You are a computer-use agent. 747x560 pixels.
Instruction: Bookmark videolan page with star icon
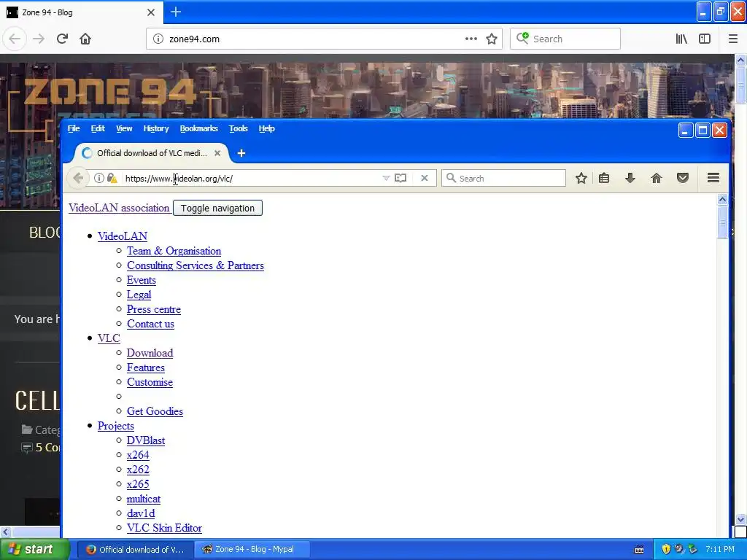(581, 178)
